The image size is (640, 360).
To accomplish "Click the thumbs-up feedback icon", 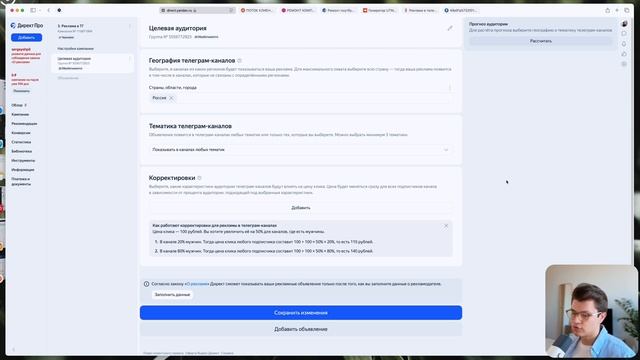I will pyautogui.click(x=624, y=54).
